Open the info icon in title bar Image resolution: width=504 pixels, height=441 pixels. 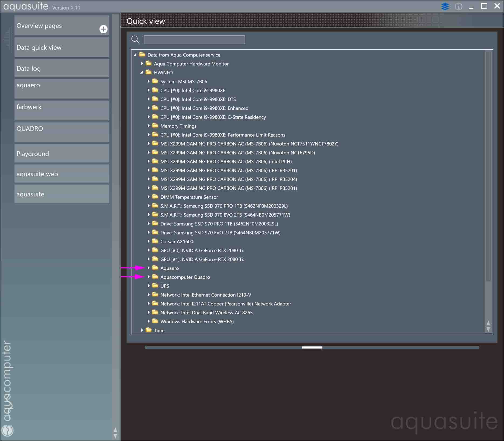458,6
